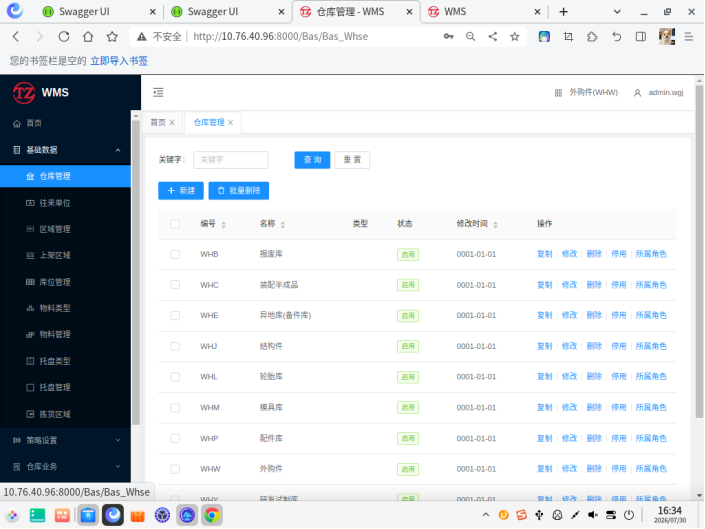Toggle the browser side panel icon

[x=641, y=36]
